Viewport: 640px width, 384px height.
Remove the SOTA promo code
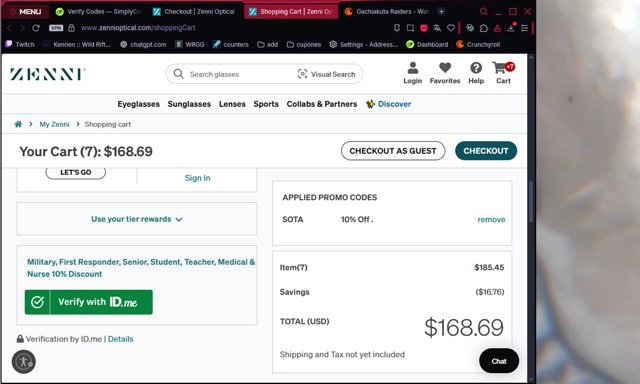(x=491, y=220)
